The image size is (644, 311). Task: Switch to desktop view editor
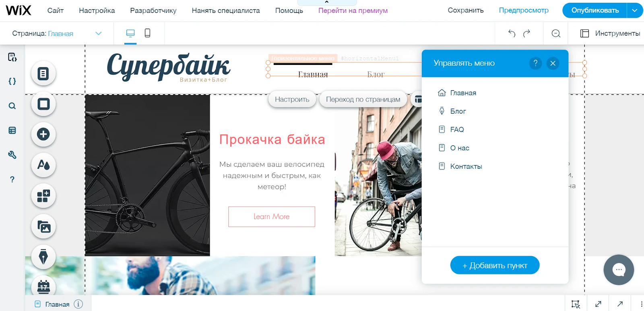130,33
